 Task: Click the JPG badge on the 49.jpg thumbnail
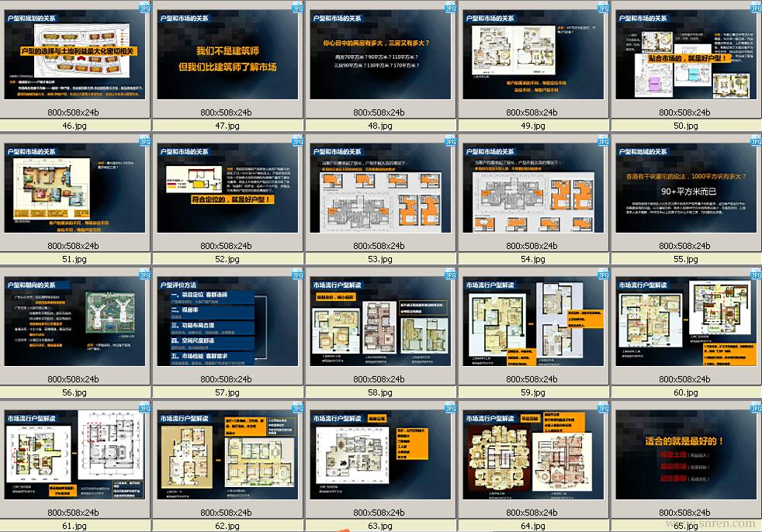tap(603, 9)
